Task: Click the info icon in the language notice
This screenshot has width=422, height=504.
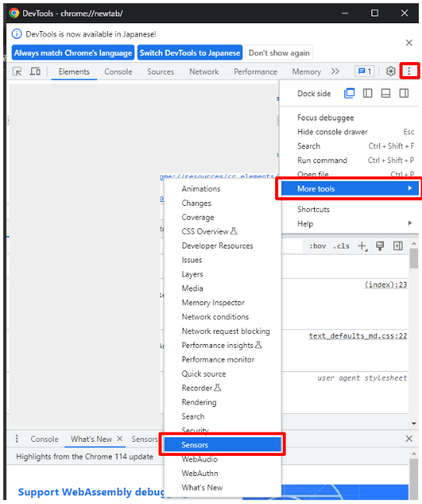Action: click(17, 33)
